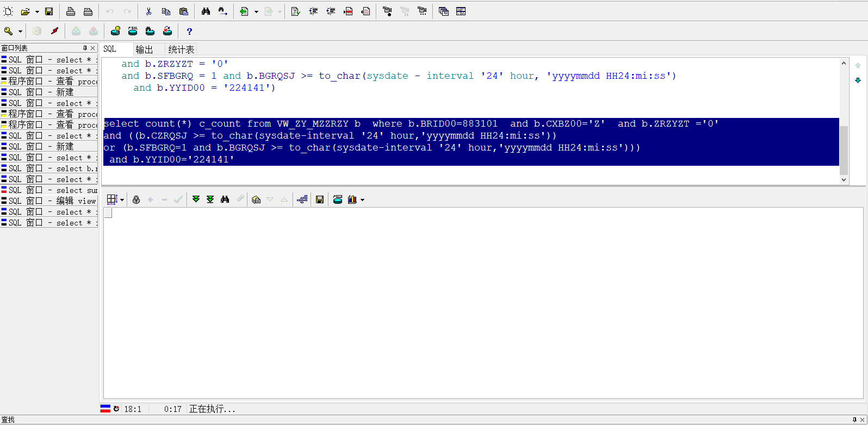Toggle the lock icon in results toolbar
This screenshot has height=425, width=868.
pyautogui.click(x=136, y=200)
